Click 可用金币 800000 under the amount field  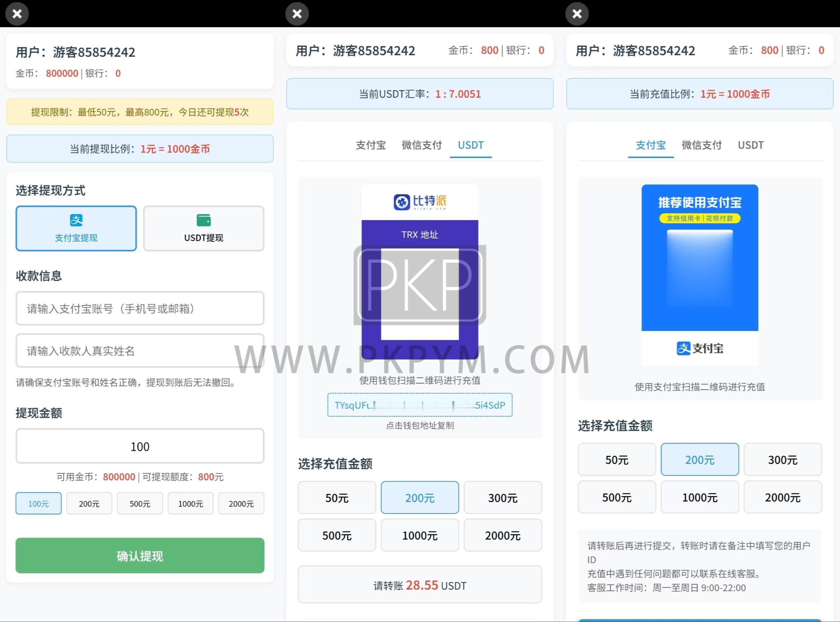(95, 477)
